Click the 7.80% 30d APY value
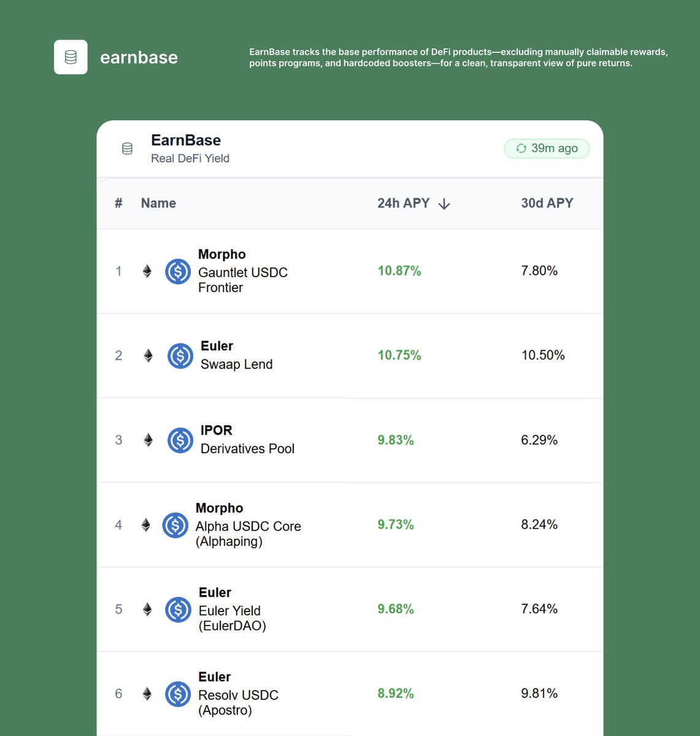 (x=539, y=271)
